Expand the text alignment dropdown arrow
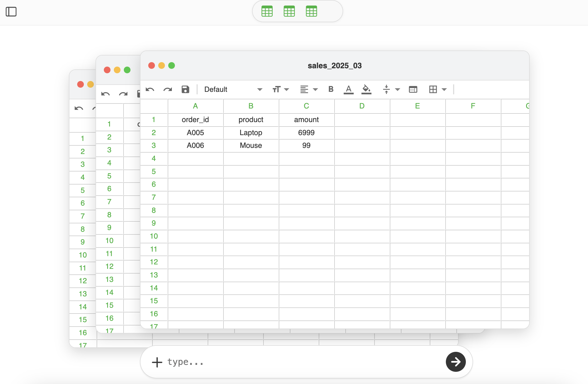 point(315,89)
